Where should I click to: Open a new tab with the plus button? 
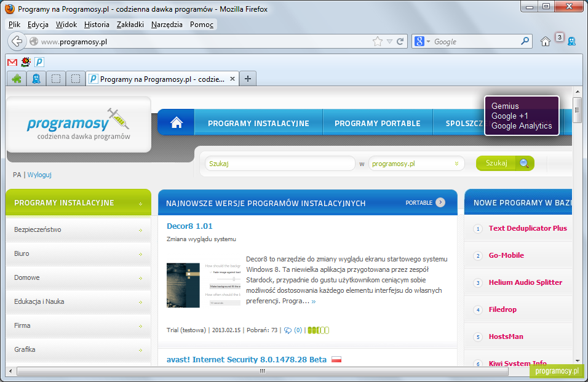coord(247,79)
